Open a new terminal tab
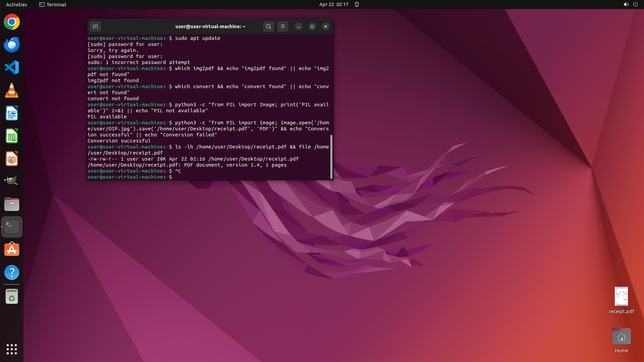Viewport: 644px width, 362px height. [95, 26]
